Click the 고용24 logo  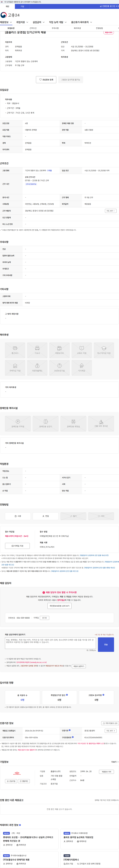tap(10, 15)
